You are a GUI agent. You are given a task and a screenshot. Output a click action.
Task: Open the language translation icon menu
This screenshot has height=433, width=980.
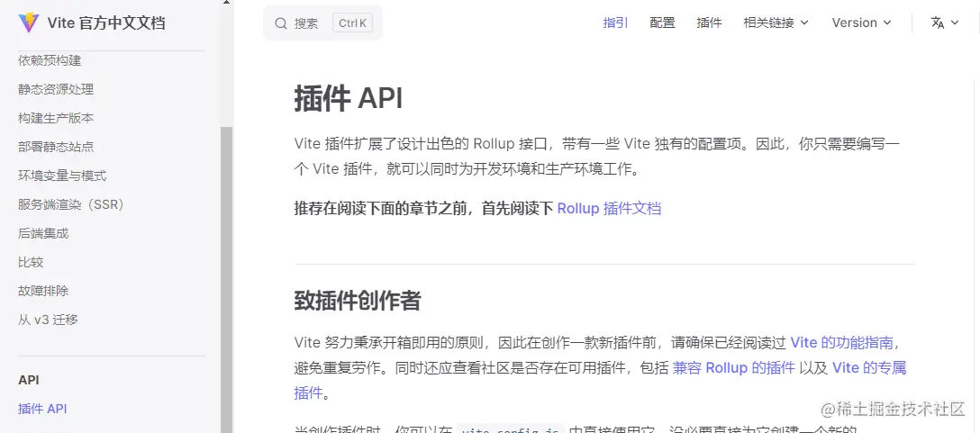click(x=938, y=23)
